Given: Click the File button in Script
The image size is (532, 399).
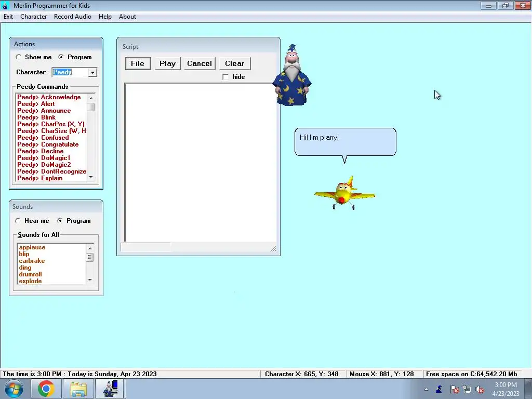Looking at the screenshot, I should pos(138,63).
